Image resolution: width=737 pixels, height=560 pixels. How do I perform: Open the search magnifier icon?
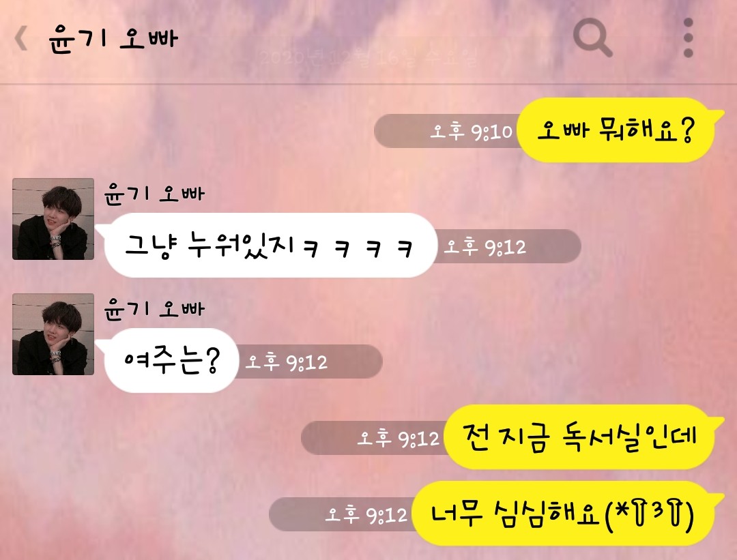coord(592,38)
